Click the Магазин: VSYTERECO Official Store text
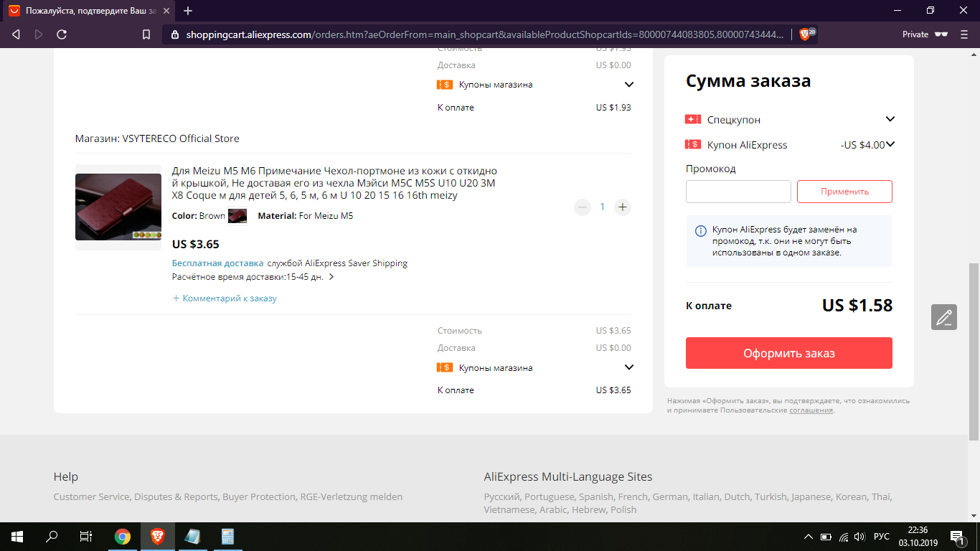Image resolution: width=980 pixels, height=551 pixels. (157, 138)
